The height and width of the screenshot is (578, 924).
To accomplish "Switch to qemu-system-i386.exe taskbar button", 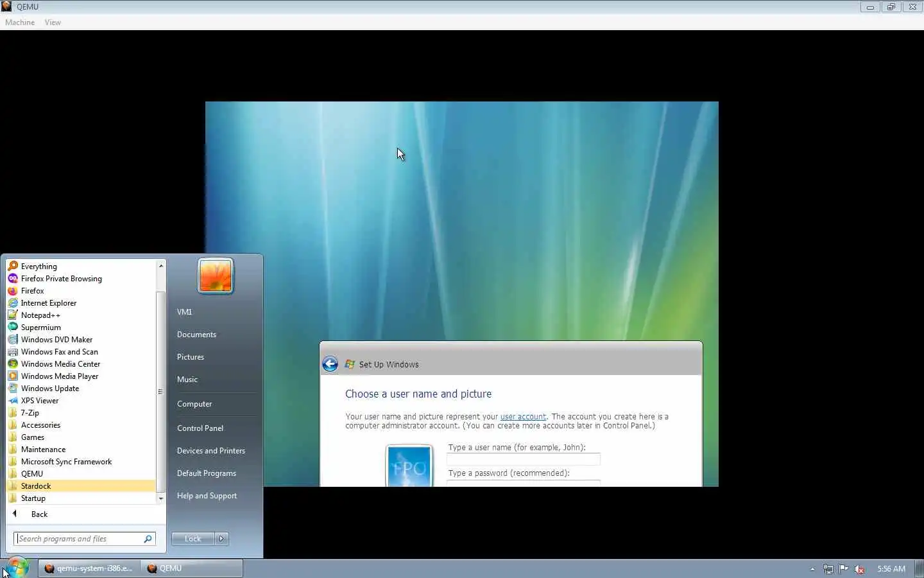I will pyautogui.click(x=89, y=568).
